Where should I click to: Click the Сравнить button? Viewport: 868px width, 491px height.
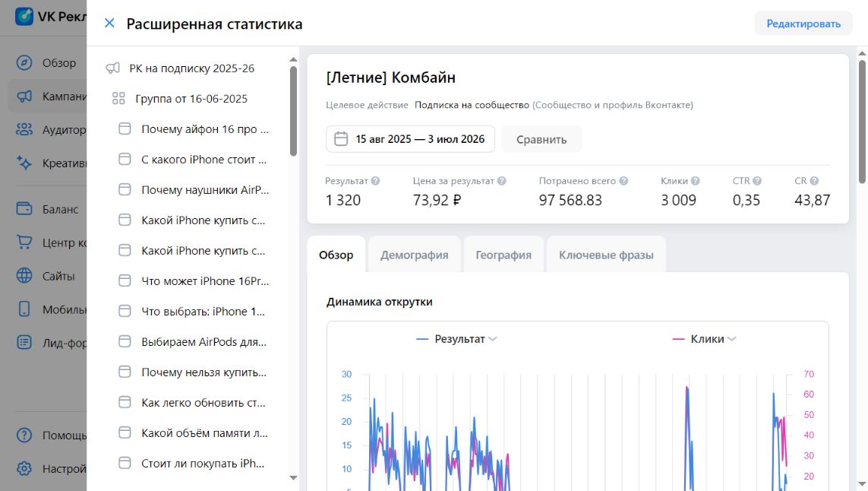(x=541, y=139)
